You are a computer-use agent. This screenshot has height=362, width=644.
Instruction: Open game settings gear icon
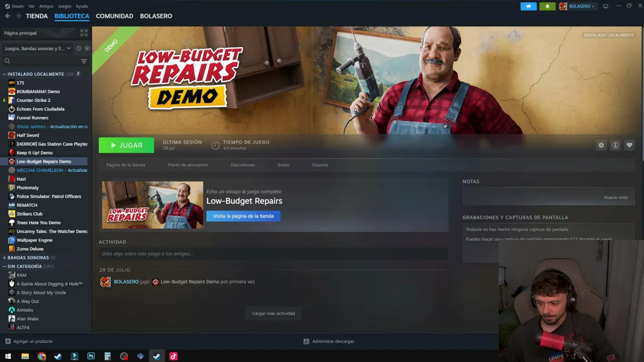[601, 145]
